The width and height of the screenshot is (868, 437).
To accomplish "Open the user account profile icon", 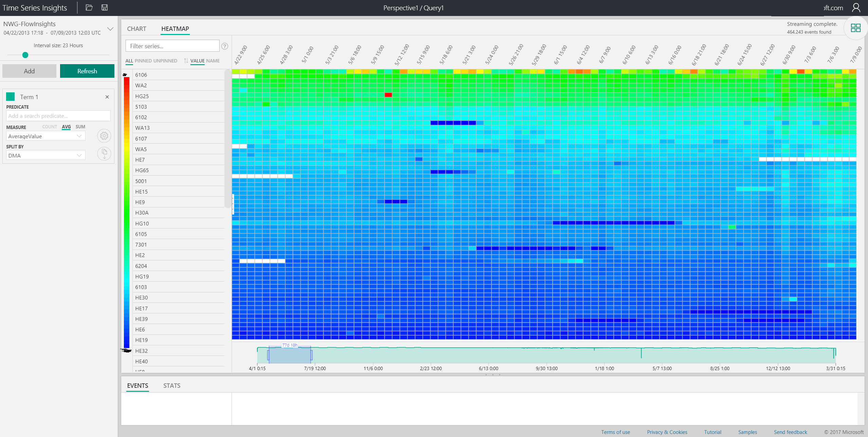I will 856,7.
